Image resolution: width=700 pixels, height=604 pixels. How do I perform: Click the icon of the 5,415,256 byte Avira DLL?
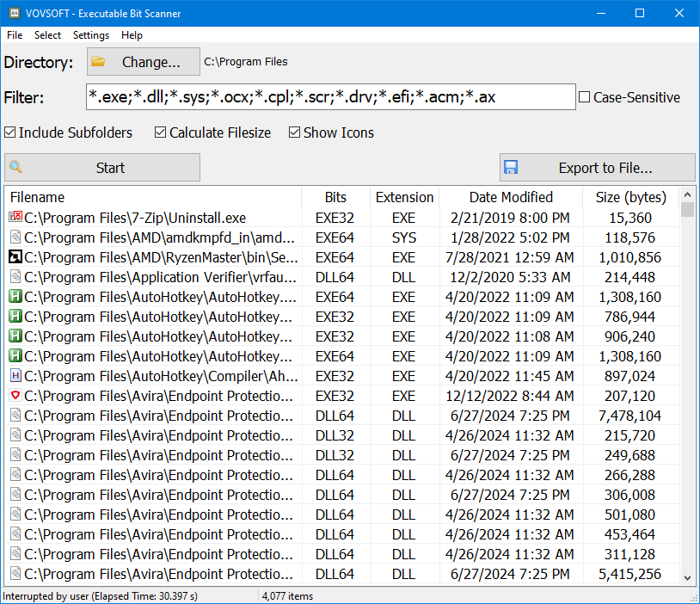point(15,573)
